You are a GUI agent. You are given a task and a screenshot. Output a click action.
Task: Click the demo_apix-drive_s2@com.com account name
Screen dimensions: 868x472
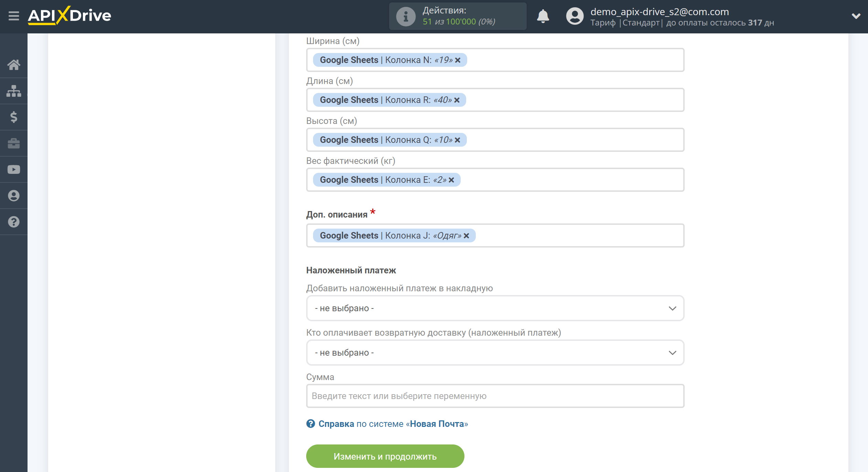coord(660,12)
